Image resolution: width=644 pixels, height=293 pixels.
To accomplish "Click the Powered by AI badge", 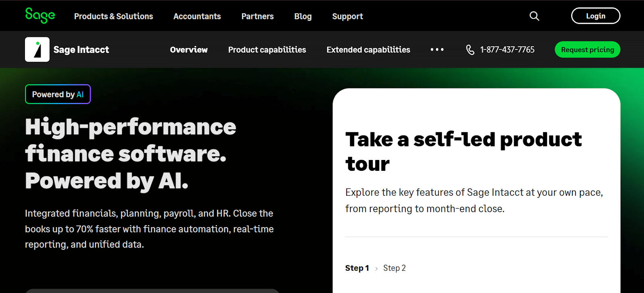I will pos(58,94).
